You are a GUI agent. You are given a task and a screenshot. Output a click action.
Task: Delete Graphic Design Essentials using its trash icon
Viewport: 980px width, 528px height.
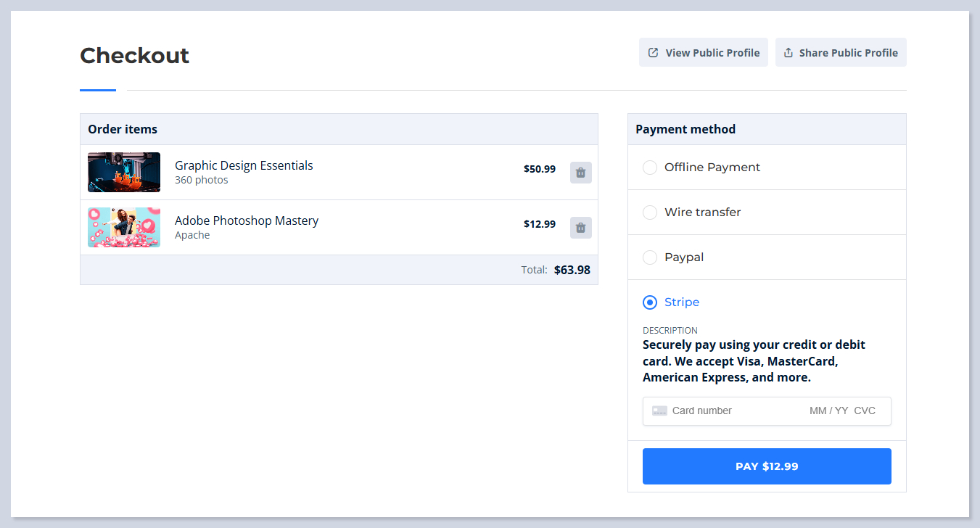tap(580, 173)
